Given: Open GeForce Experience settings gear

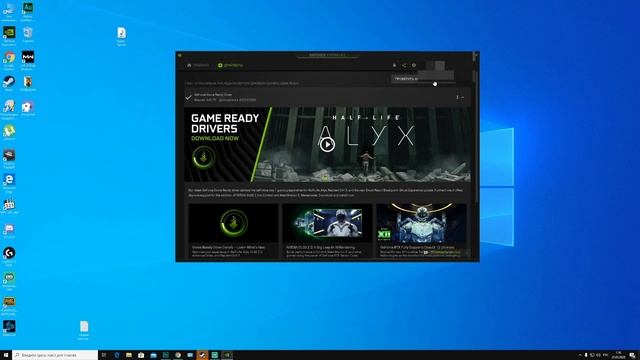Looking at the screenshot, I should click(414, 65).
